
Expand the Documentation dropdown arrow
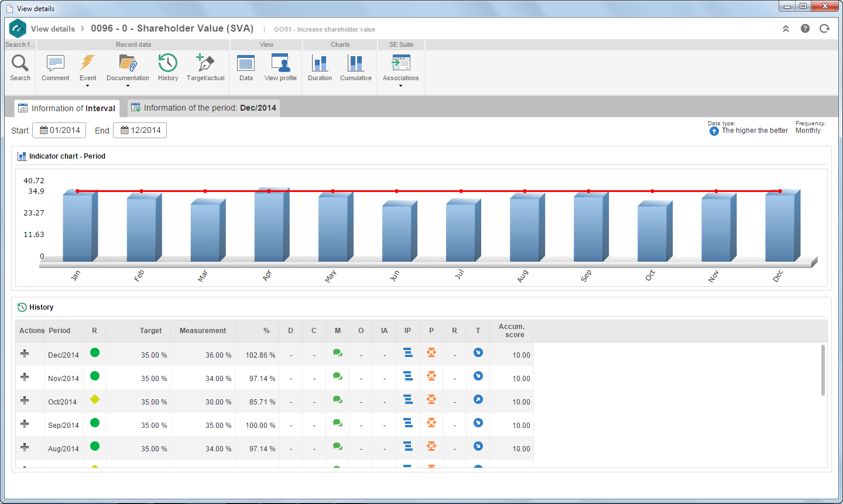tap(128, 86)
